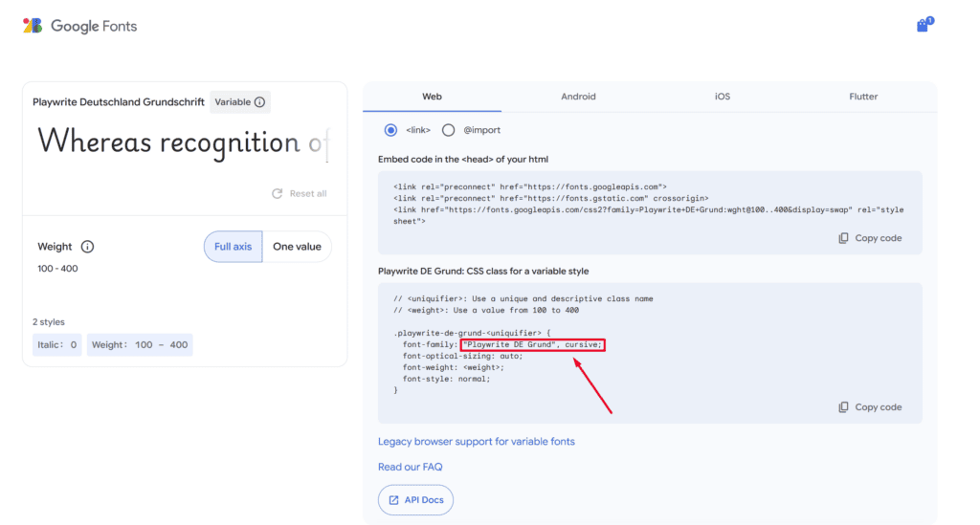Open the shopping bag selection icon

point(924,24)
